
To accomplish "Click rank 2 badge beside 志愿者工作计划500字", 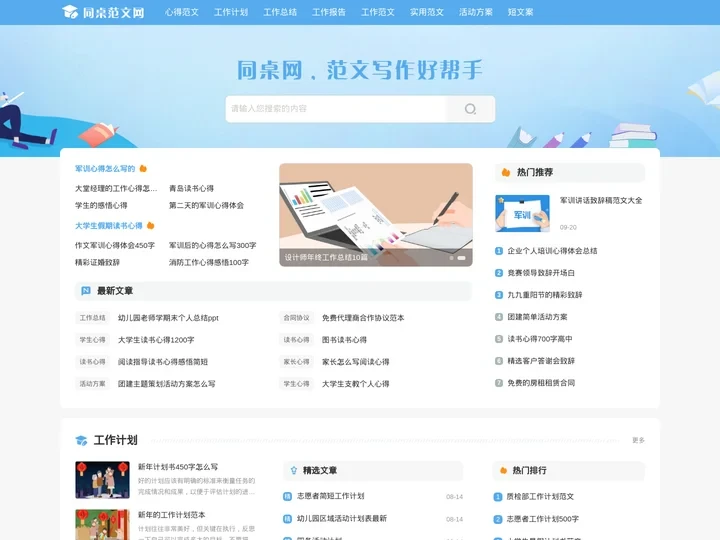I will pyautogui.click(x=498, y=519).
